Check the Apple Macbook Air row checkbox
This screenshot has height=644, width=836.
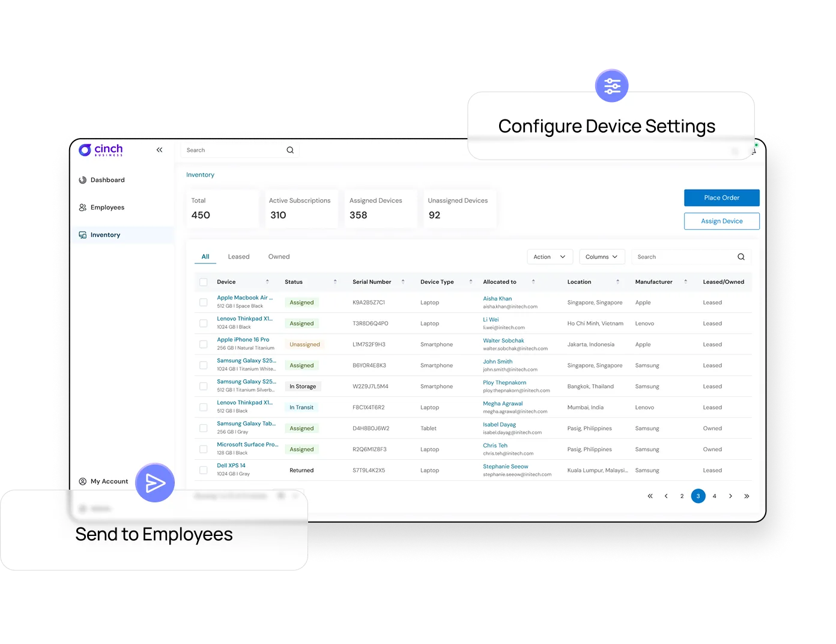coord(204,302)
